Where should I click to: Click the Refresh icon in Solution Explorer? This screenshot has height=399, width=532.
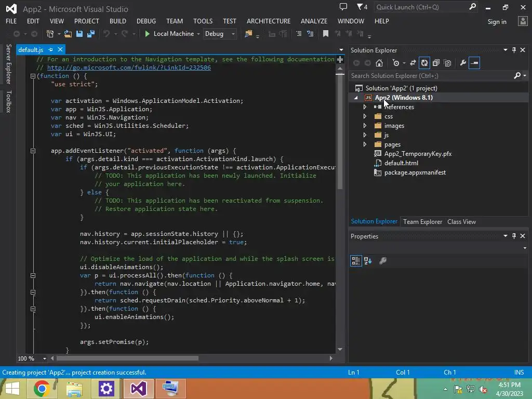tap(424, 63)
